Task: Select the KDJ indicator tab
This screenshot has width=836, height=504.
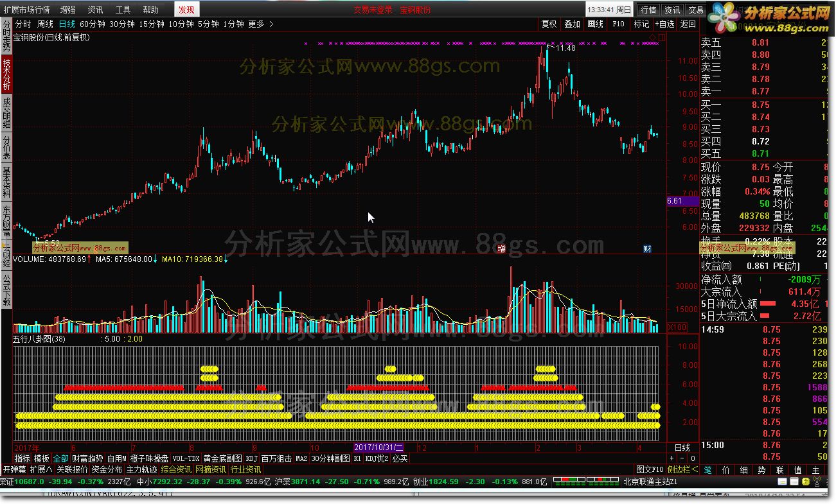Action: point(251,458)
